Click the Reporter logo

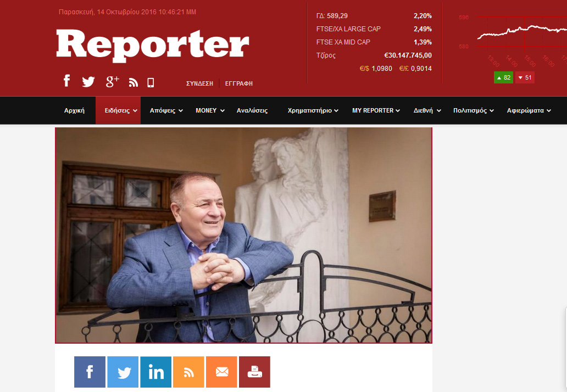(x=153, y=45)
